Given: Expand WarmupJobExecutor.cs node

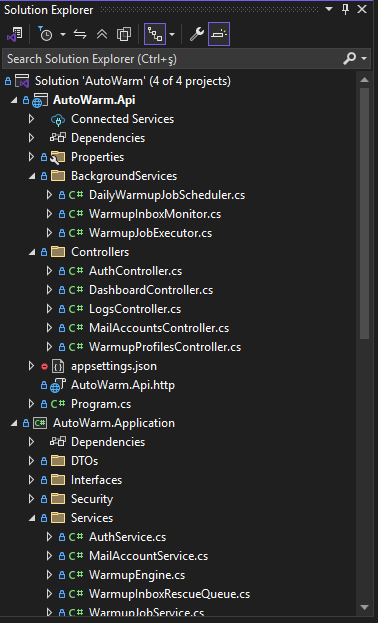Looking at the screenshot, I should click(49, 233).
